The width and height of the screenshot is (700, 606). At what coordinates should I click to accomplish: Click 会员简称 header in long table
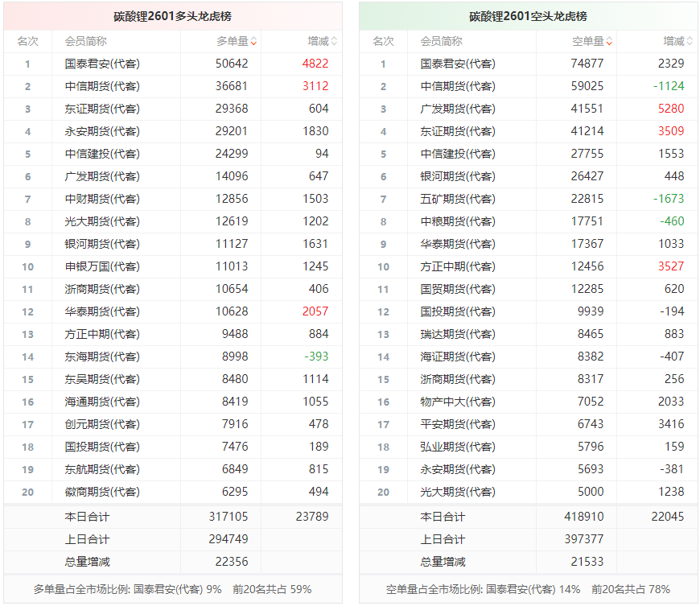(x=86, y=42)
